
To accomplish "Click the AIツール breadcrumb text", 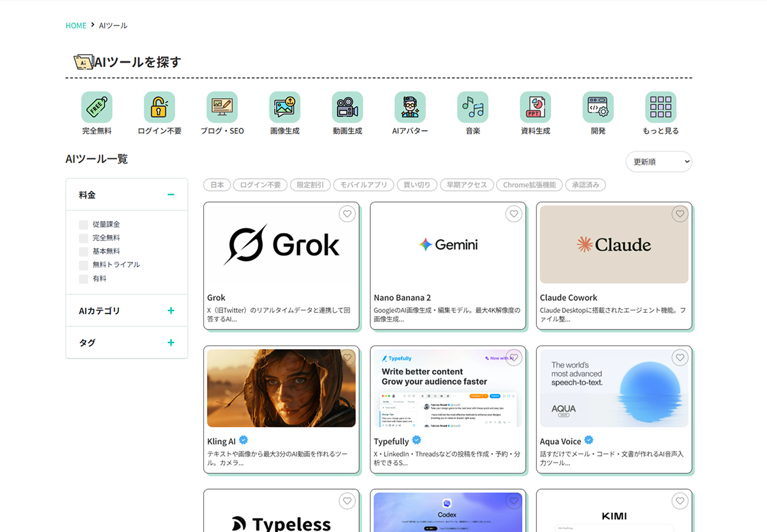I will point(113,26).
